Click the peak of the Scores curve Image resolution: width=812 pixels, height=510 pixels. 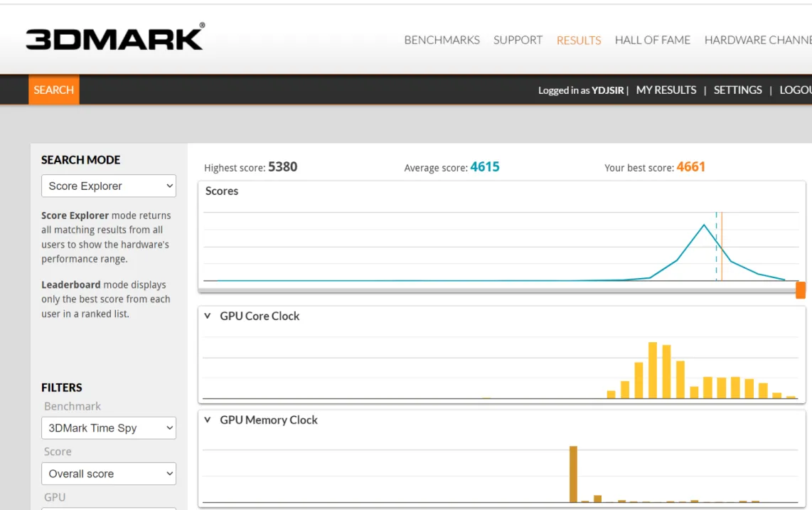(x=704, y=225)
